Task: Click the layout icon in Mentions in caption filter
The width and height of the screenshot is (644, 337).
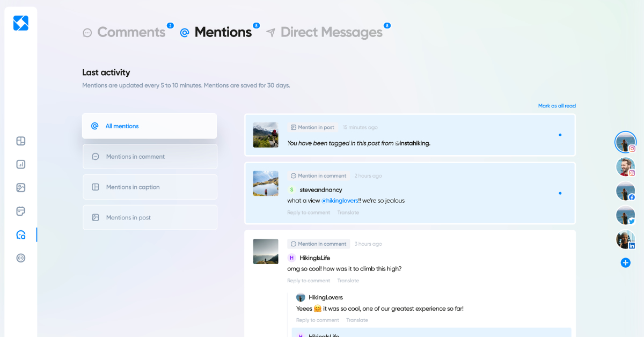Action: pyautogui.click(x=96, y=187)
